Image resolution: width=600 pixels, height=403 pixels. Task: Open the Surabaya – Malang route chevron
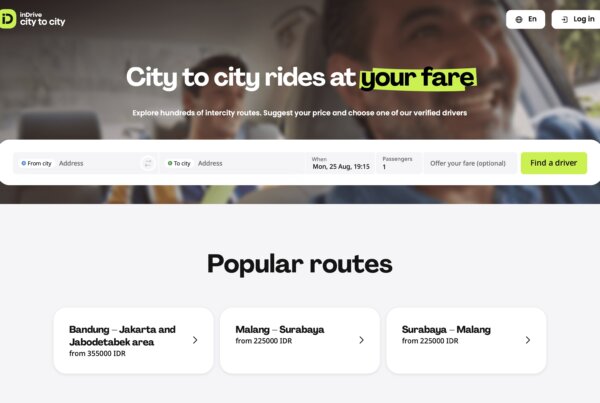[x=528, y=340]
